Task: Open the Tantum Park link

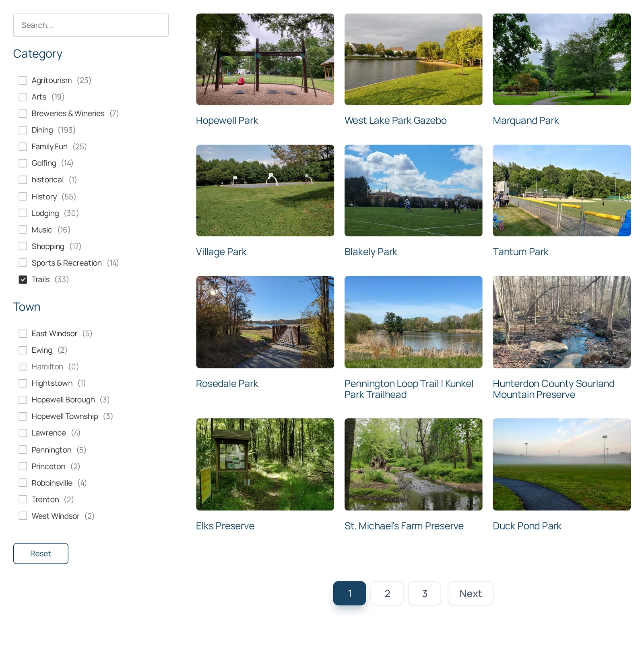Action: pyautogui.click(x=520, y=252)
